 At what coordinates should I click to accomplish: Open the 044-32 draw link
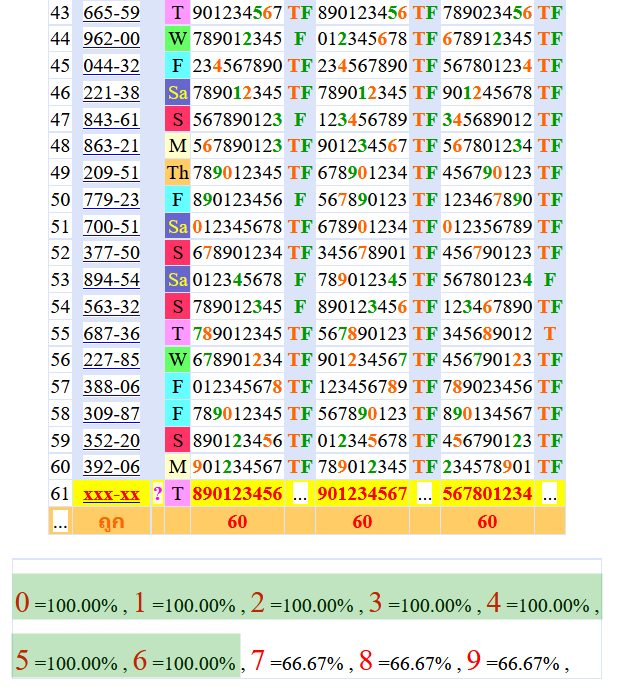[111, 66]
